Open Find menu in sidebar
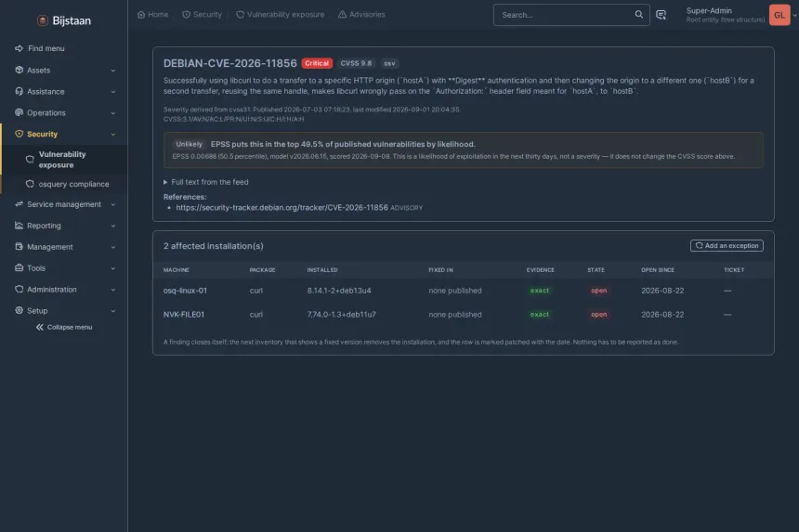Image resolution: width=799 pixels, height=532 pixels. (x=46, y=48)
